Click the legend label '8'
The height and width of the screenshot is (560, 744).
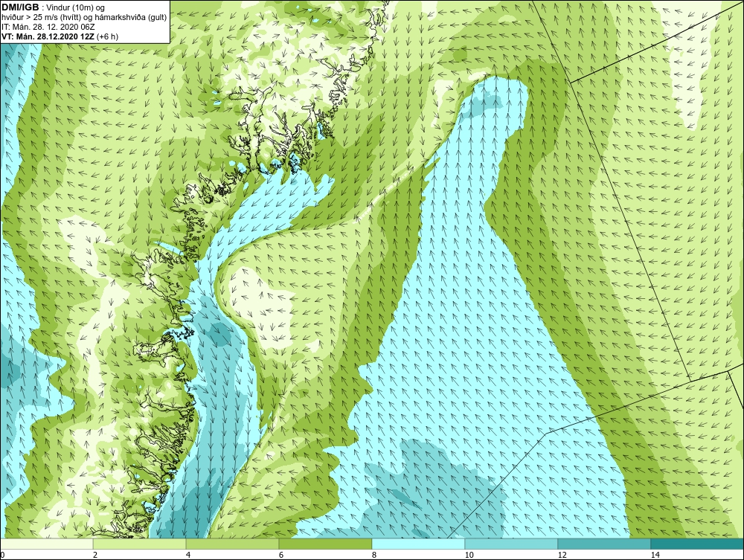click(x=374, y=555)
